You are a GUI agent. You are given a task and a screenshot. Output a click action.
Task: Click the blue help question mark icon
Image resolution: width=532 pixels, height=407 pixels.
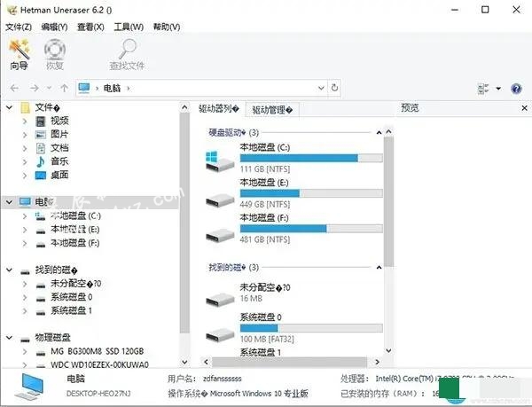point(516,89)
